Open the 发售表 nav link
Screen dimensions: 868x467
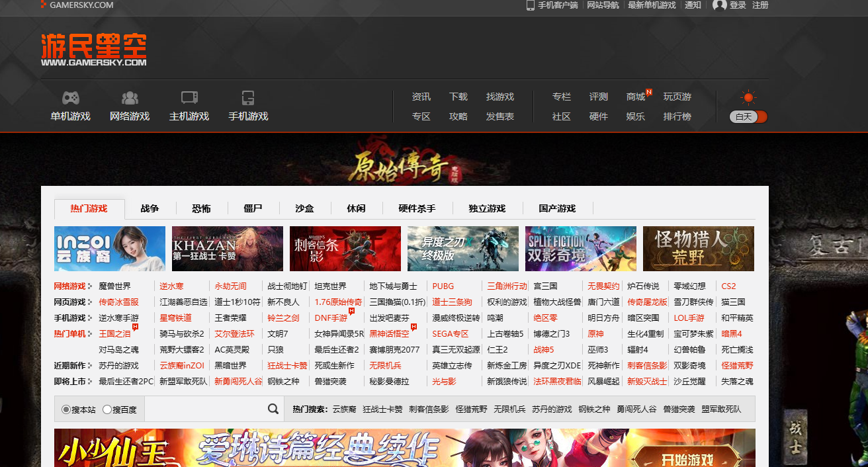(x=500, y=116)
